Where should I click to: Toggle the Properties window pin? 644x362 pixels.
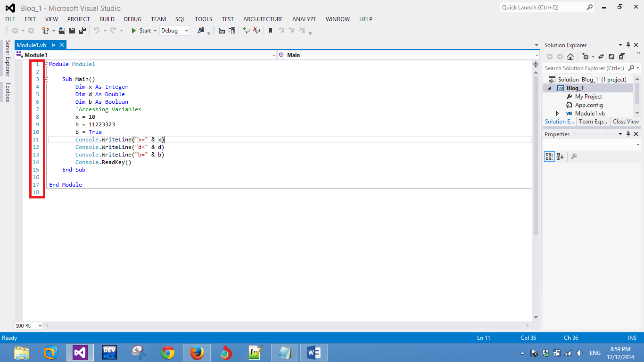tap(627, 133)
